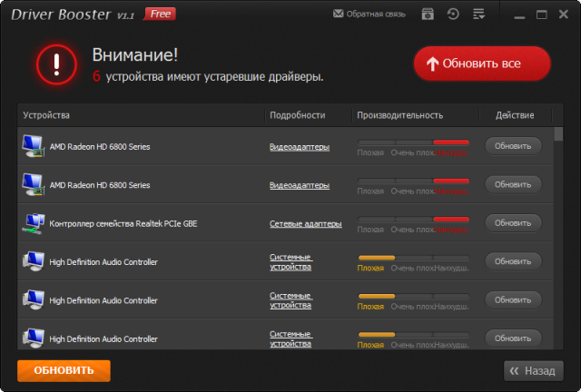The image size is (581, 392).
Task: Select the Realtek PCIe GBE network device icon
Action: pyautogui.click(x=32, y=223)
